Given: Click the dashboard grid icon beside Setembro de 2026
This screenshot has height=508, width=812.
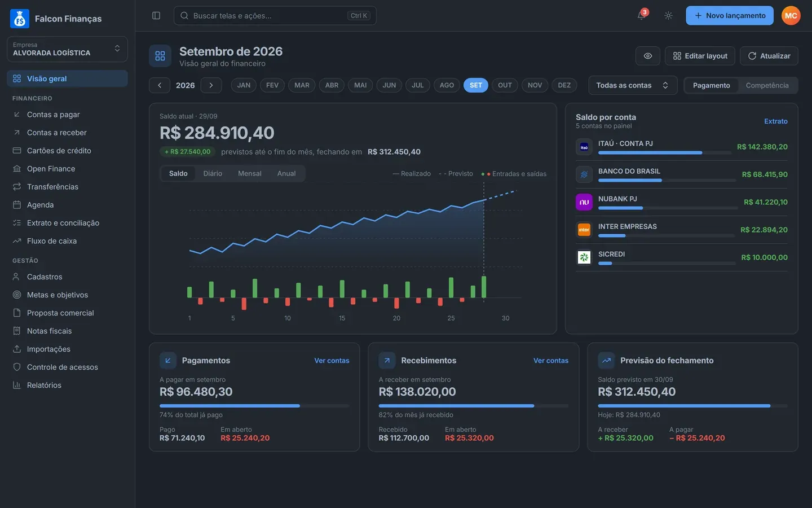Looking at the screenshot, I should (x=160, y=56).
